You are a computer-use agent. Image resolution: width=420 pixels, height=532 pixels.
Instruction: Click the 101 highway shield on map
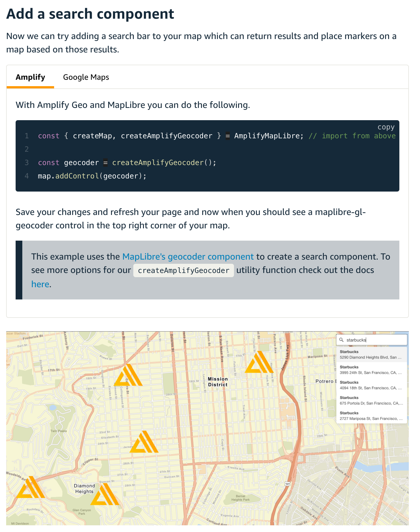(288, 484)
